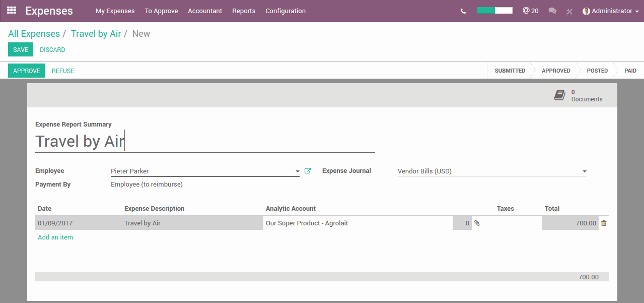644x303 pixels.
Task: Select the Submitted status stage
Action: 510,71
